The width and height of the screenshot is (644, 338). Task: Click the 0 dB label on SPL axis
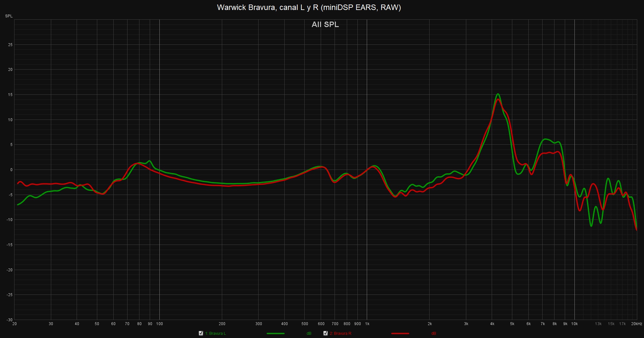[11, 170]
